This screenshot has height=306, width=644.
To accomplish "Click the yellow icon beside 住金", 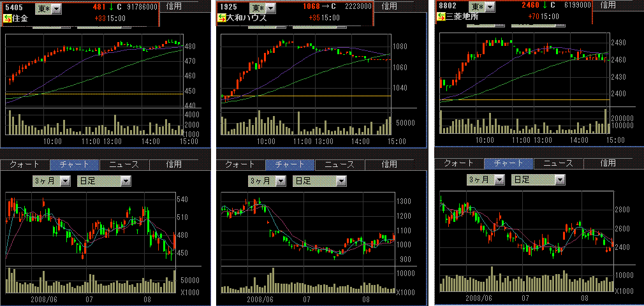I will 8,18.
